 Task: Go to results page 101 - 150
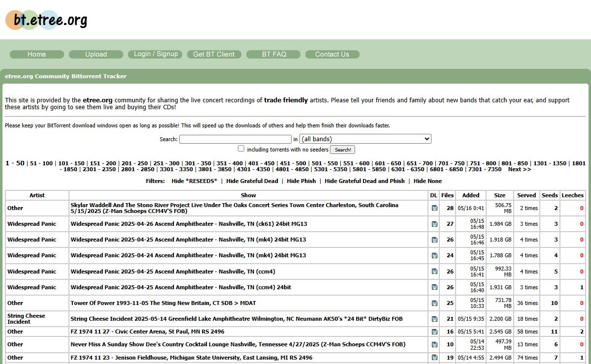click(71, 163)
